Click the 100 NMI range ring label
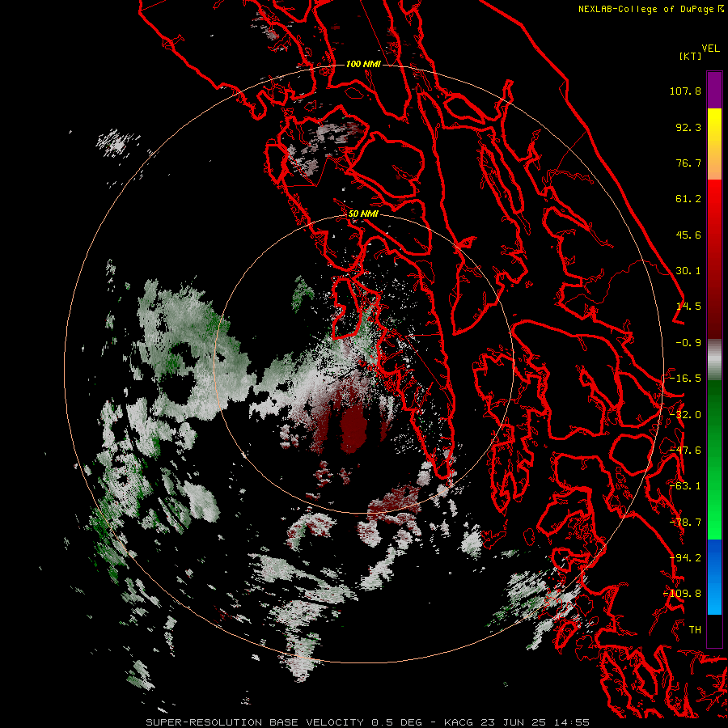This screenshot has height=728, width=728. 363,64
